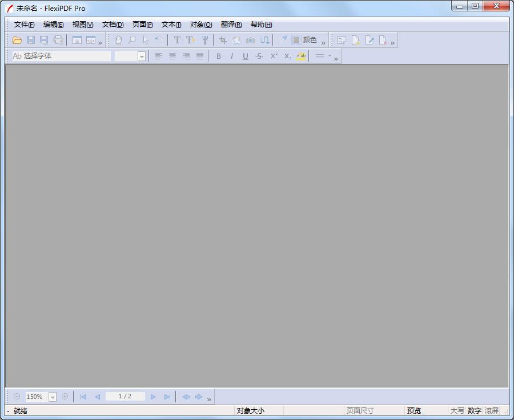
Task: Open the 翻译(R) menu
Action: click(x=231, y=25)
